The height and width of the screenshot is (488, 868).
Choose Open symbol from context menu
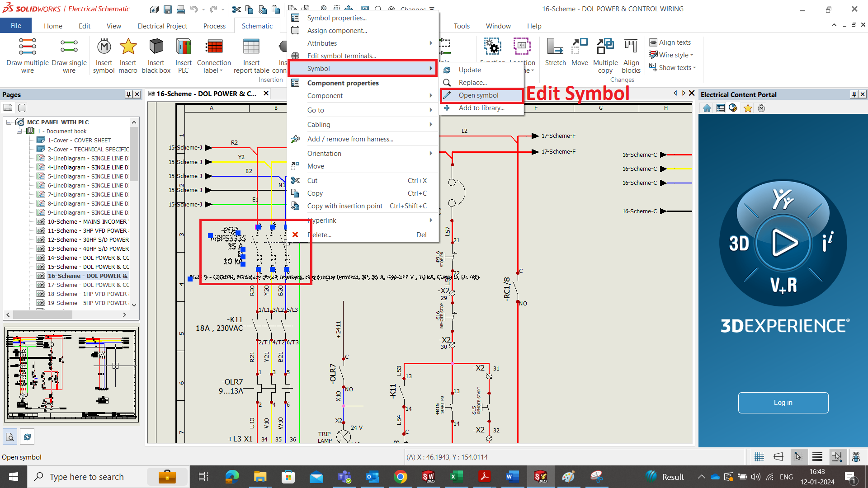click(479, 95)
